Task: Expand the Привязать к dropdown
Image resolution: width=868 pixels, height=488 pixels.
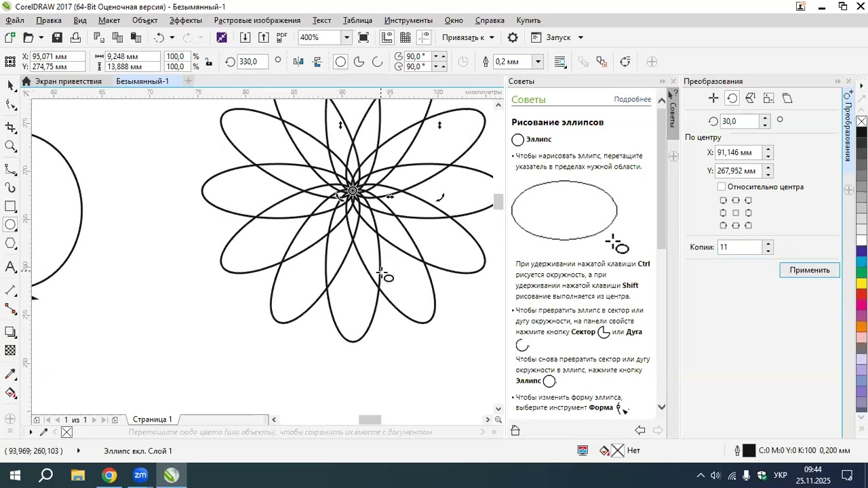Action: 492,37
